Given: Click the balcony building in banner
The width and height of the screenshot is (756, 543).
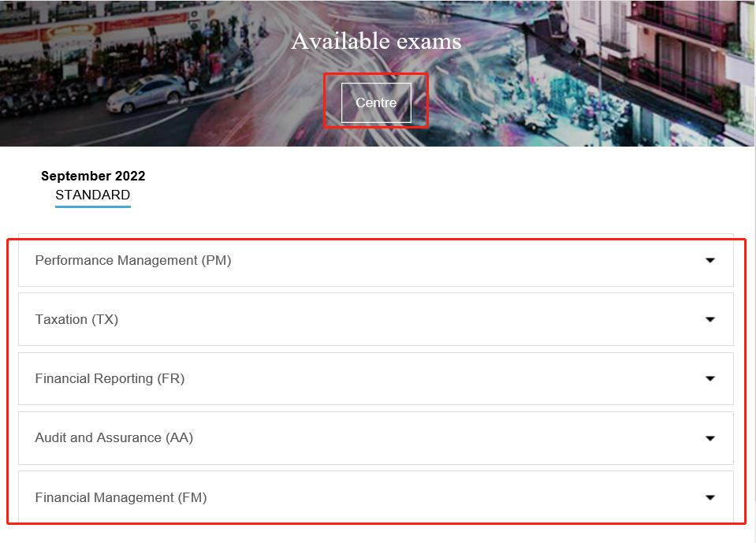Looking at the screenshot, I should 678,63.
